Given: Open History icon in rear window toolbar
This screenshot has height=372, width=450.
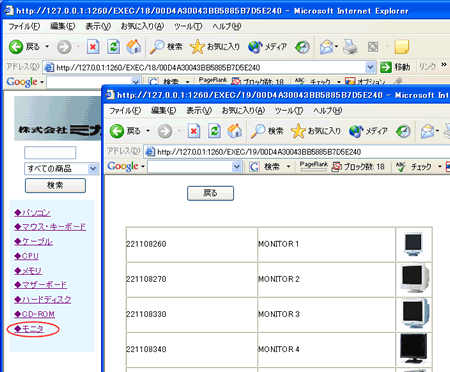Looking at the screenshot, I should coord(302,47).
